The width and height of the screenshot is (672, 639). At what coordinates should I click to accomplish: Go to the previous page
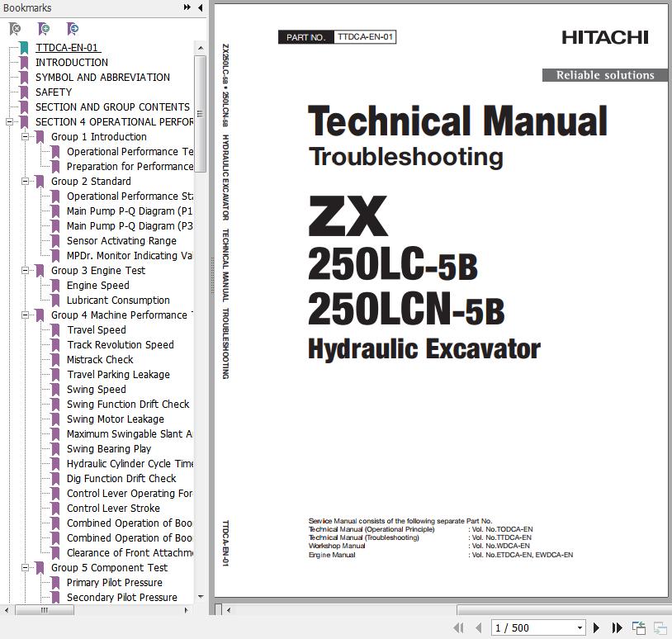pos(479,628)
